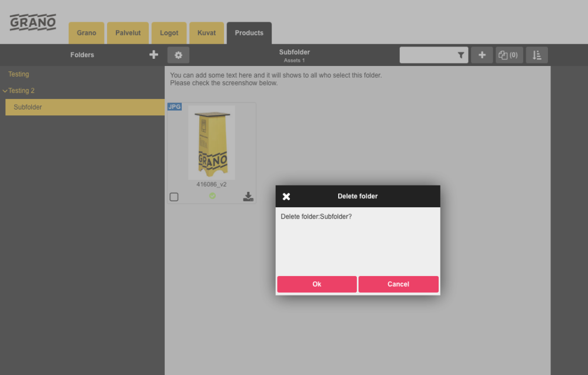The width and height of the screenshot is (588, 375).
Task: Click the 416086_v2 file name
Action: [212, 185]
